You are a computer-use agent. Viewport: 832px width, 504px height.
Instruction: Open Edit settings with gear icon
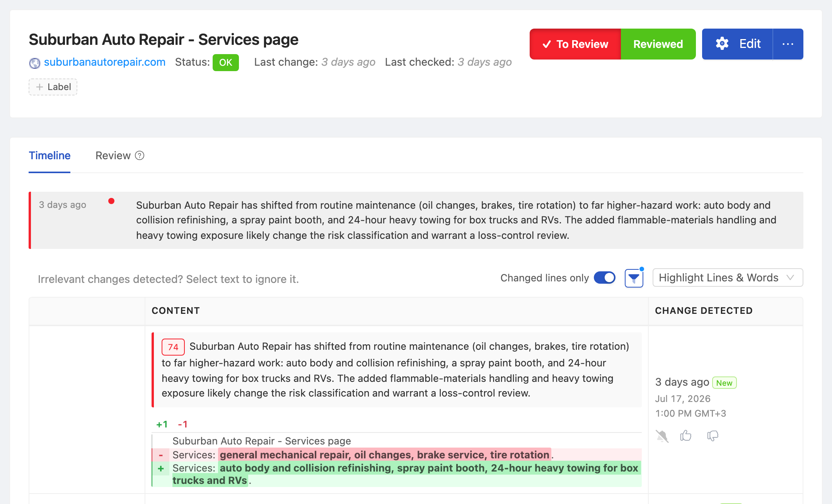pos(737,44)
